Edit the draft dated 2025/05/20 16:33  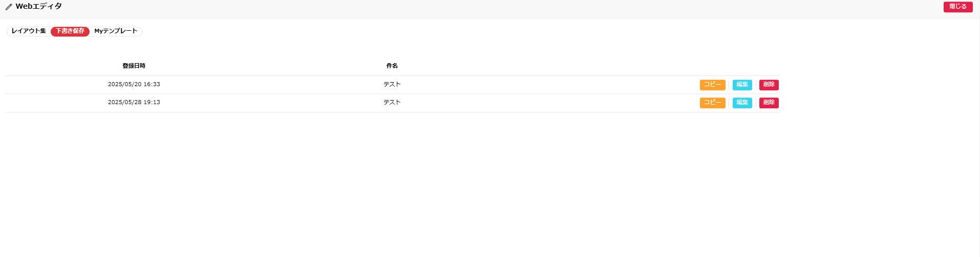[742, 85]
